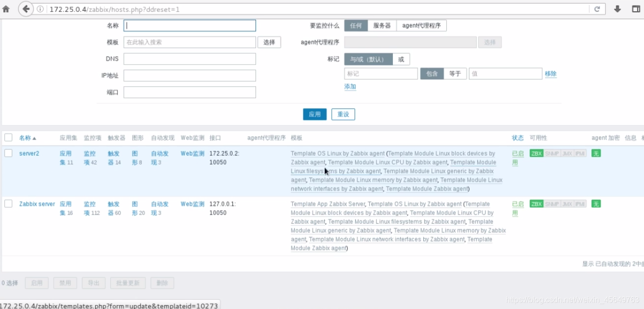Select the 任何 monitoring option
This screenshot has height=309, width=644.
coord(356,26)
